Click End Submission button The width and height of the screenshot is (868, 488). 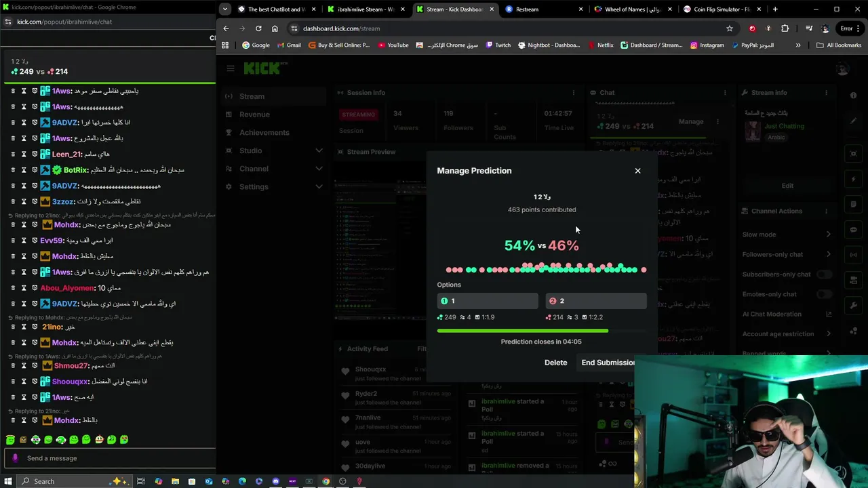click(608, 363)
